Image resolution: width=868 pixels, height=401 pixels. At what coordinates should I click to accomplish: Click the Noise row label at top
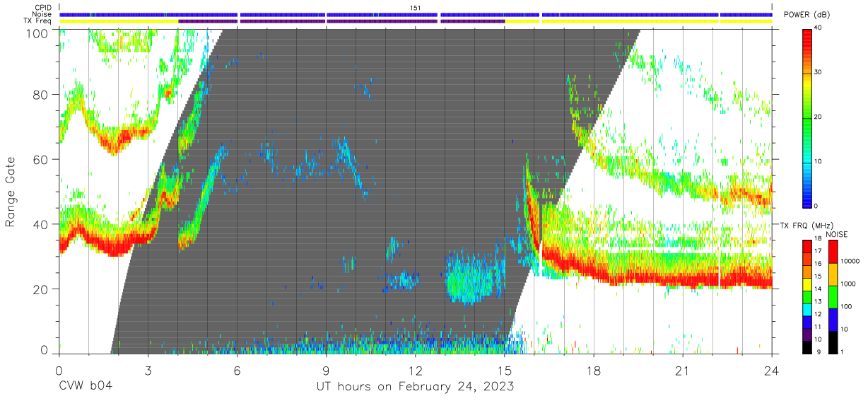[43, 14]
